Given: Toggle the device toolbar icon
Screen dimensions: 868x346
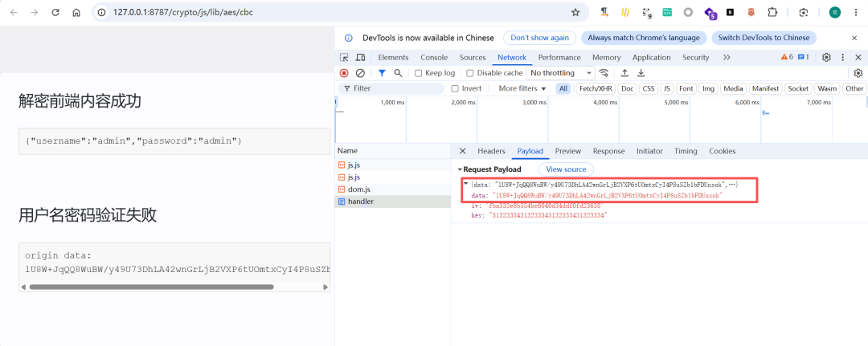Looking at the screenshot, I should (x=360, y=58).
